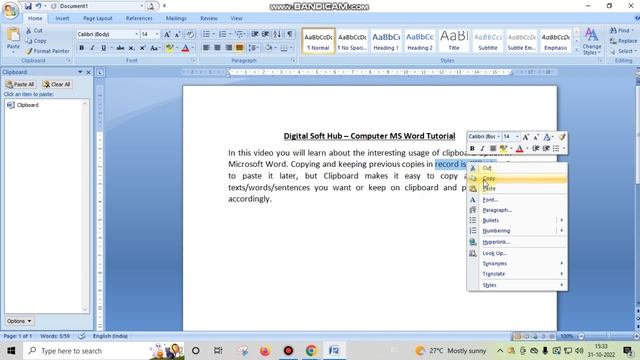Click Change Styles in the ribbon
Image resolution: width=640 pixels, height=360 pixels.
tap(592, 41)
